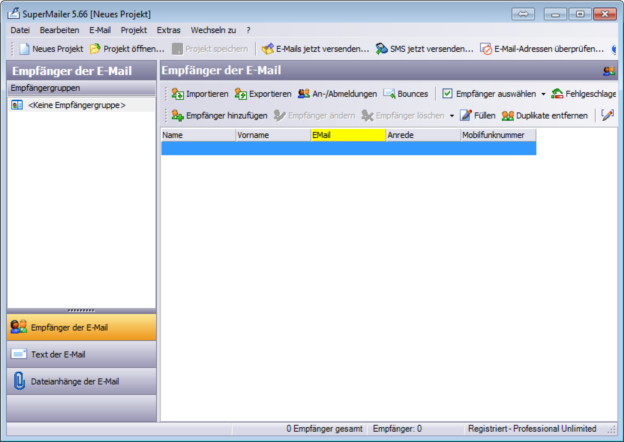The image size is (624, 442).
Task: Click the status bar resize grip
Action: 612,430
